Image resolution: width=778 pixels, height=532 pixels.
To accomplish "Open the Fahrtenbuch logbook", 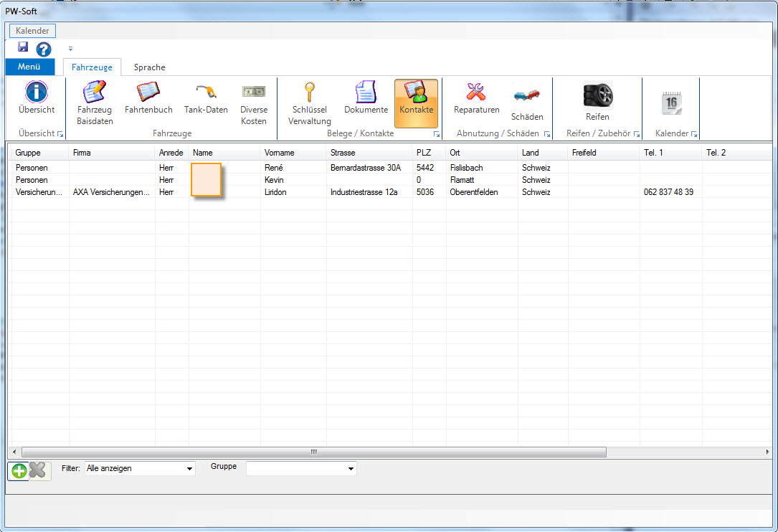I will (148, 93).
